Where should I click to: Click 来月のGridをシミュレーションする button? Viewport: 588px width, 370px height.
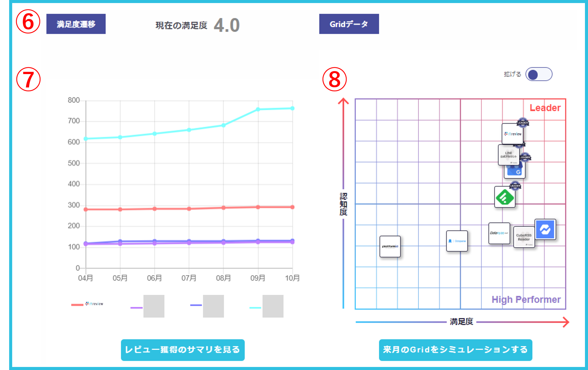pos(456,350)
